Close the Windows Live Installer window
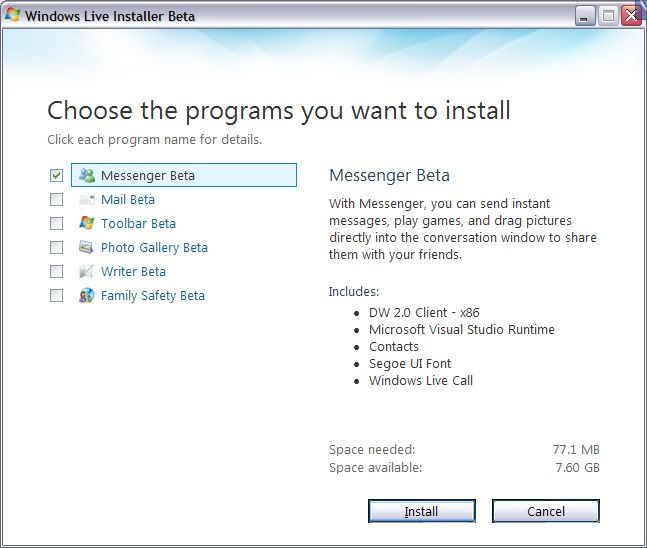This screenshot has height=548, width=647. coord(632,16)
